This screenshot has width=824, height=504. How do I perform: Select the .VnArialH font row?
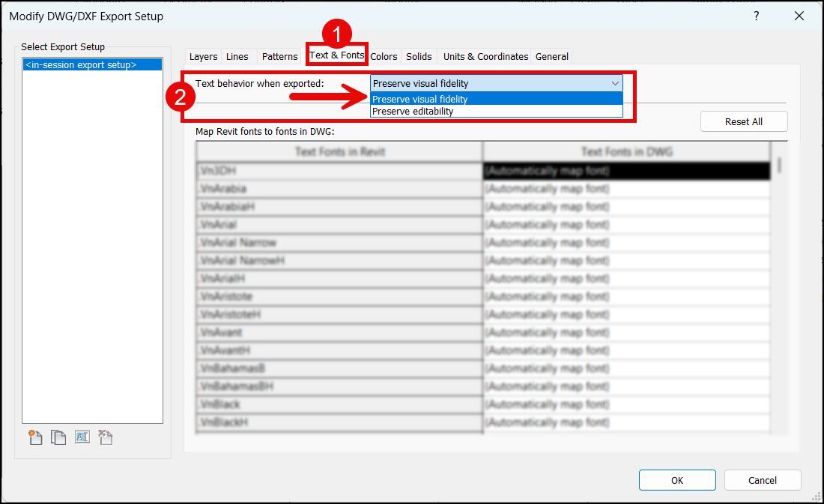click(339, 279)
